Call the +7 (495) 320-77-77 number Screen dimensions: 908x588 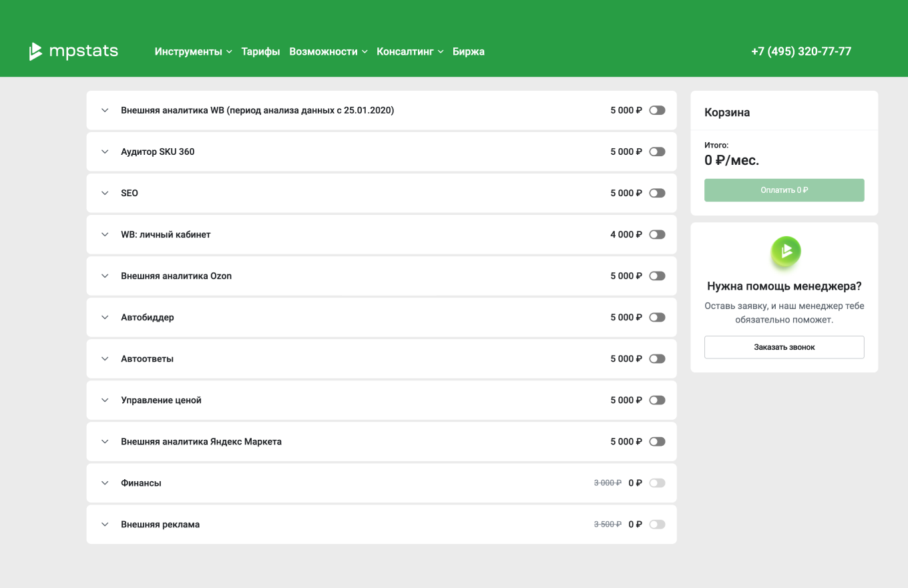coord(801,51)
